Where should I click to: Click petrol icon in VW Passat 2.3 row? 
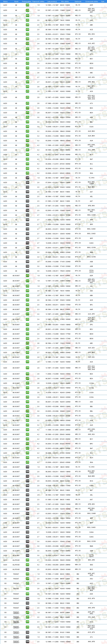(28, 583)
